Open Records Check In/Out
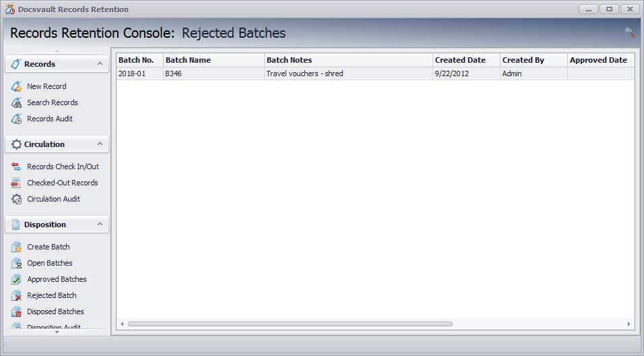 pos(63,167)
